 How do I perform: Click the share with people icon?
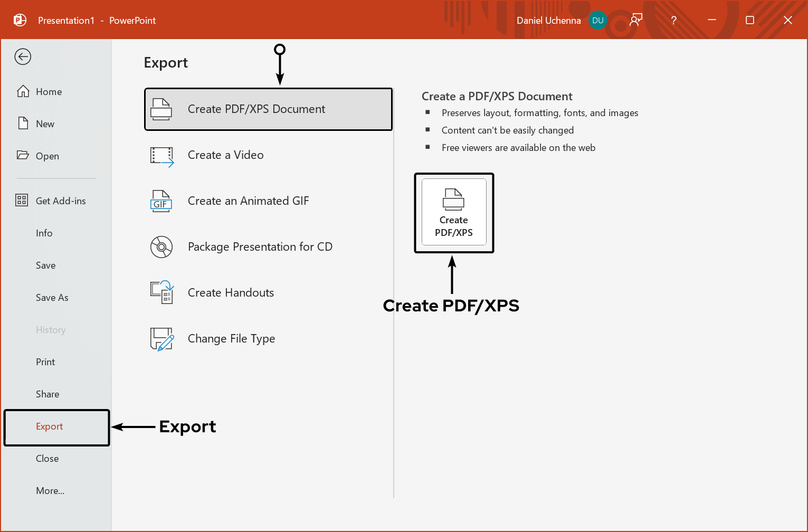tap(635, 20)
